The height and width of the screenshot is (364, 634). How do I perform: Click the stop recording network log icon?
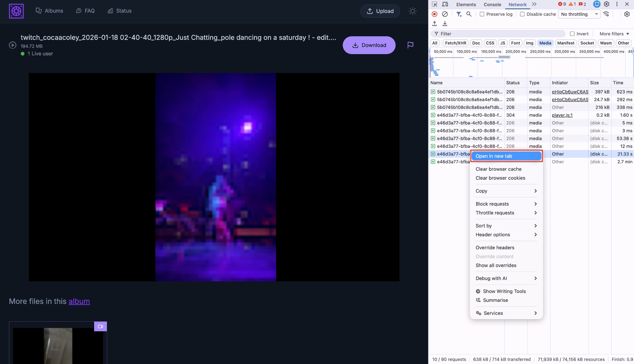click(x=434, y=14)
